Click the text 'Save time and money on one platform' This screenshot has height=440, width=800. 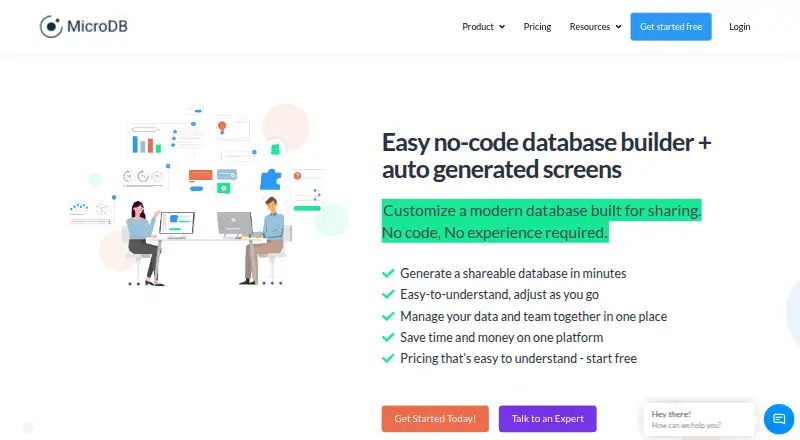(x=502, y=337)
